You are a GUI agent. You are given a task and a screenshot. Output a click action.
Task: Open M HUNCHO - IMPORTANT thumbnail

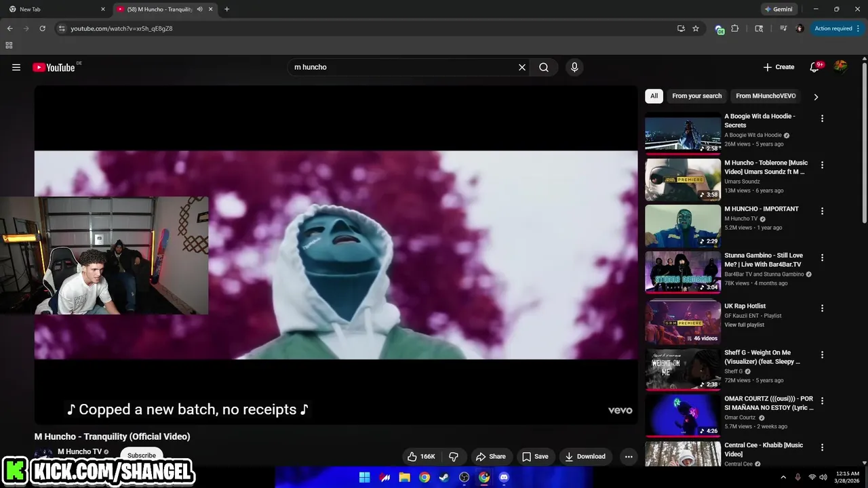683,226
